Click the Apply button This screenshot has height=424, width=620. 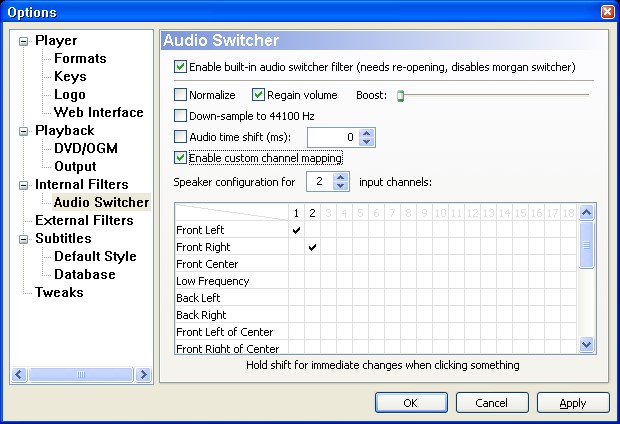pyautogui.click(x=573, y=403)
